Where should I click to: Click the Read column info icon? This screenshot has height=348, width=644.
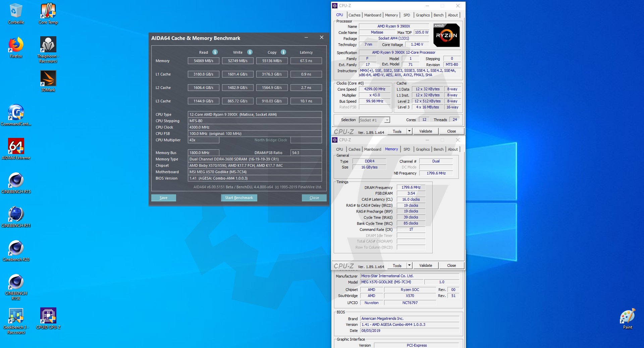click(215, 52)
